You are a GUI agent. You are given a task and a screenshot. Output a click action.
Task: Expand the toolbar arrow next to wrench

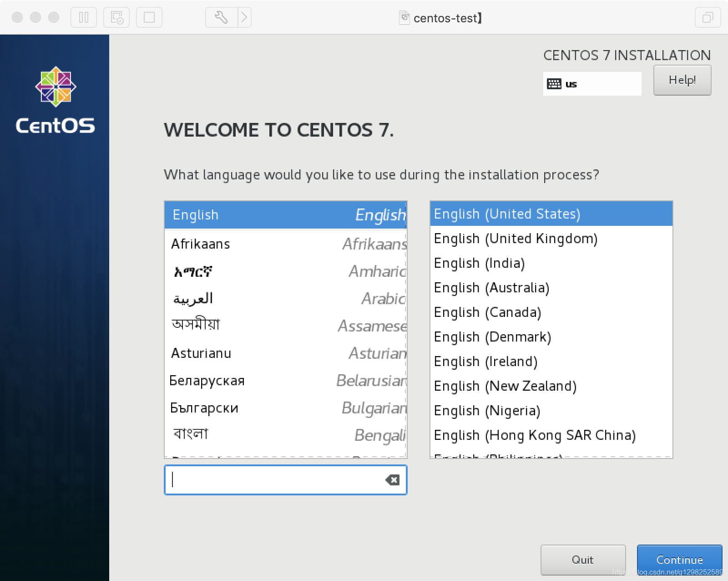click(x=244, y=18)
